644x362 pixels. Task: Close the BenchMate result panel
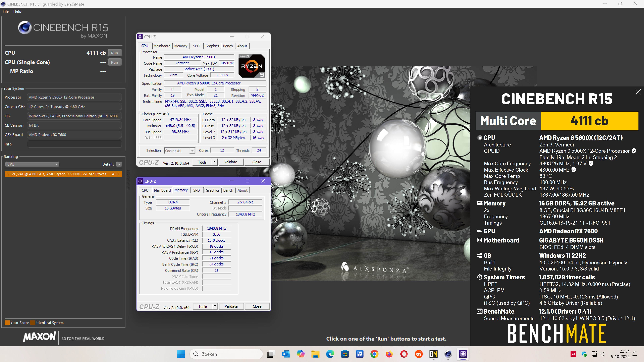click(638, 92)
